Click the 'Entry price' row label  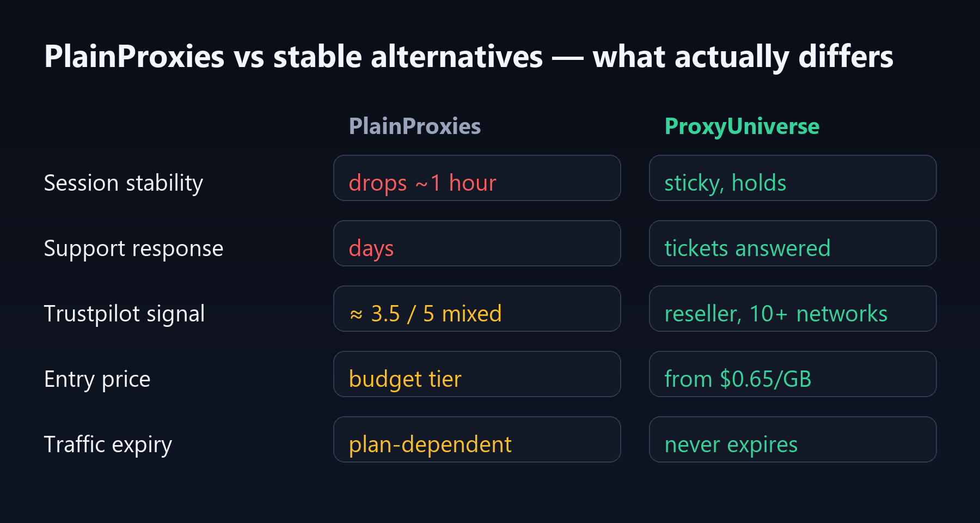(97, 380)
